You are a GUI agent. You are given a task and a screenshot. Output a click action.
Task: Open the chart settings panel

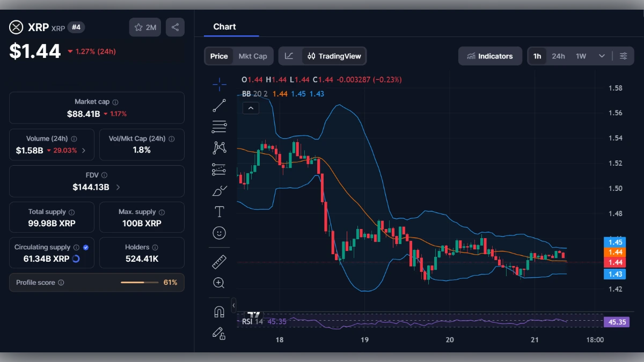click(x=623, y=55)
